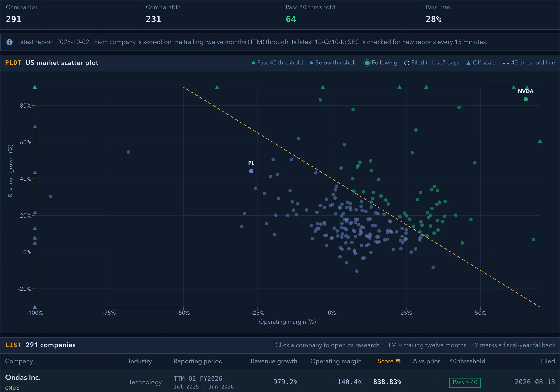The width and height of the screenshot is (560, 392).
Task: Click the 838.83% score value
Action: pyautogui.click(x=387, y=382)
